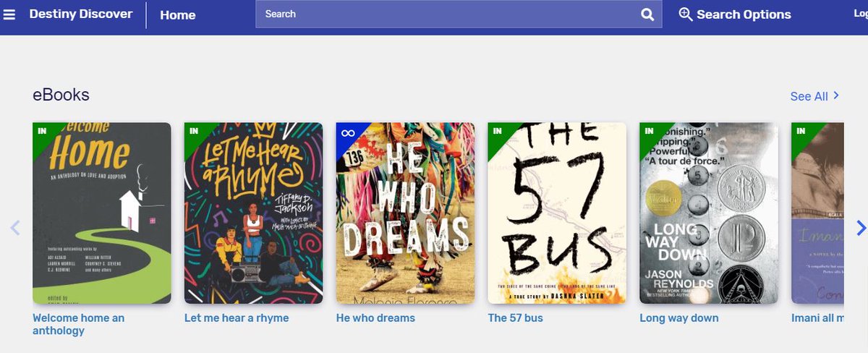Image resolution: width=868 pixels, height=353 pixels.
Task: Open the Let me hear a rhyme title link
Action: (237, 318)
